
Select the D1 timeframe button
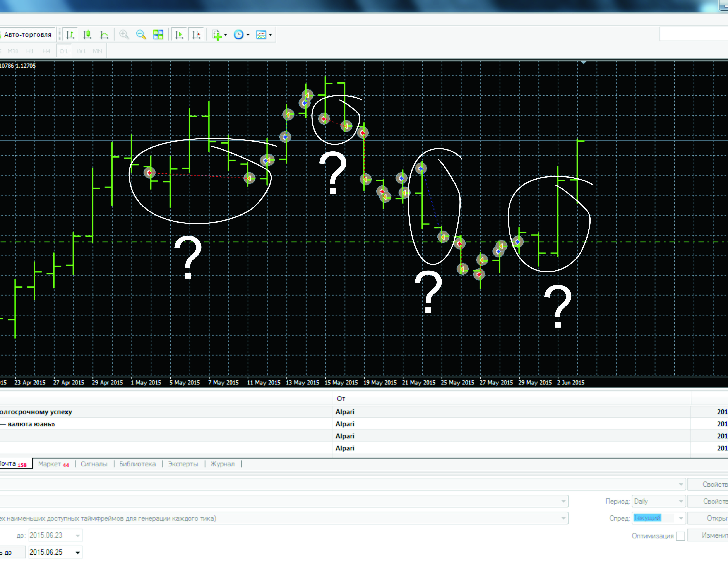(x=64, y=51)
